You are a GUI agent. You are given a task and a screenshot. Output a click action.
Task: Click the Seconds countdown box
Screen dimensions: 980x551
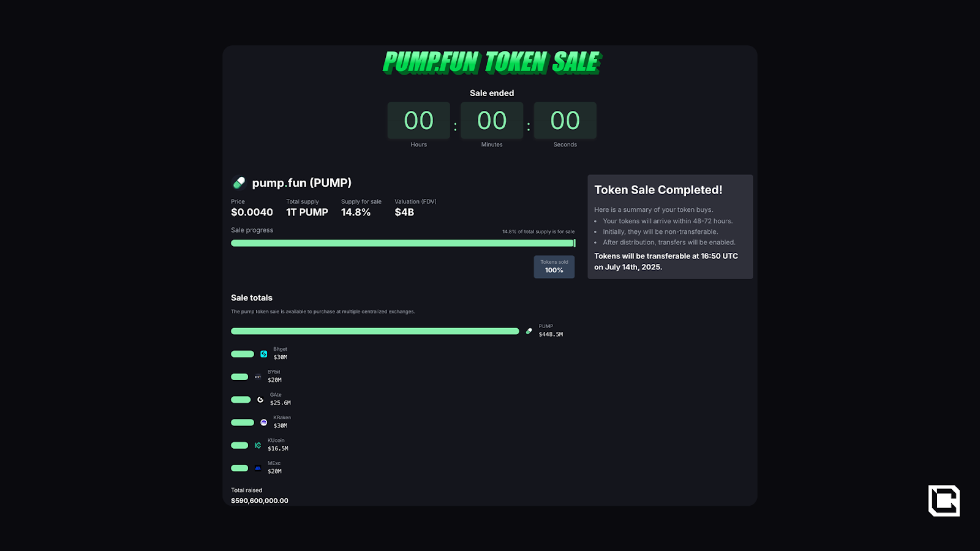point(565,121)
